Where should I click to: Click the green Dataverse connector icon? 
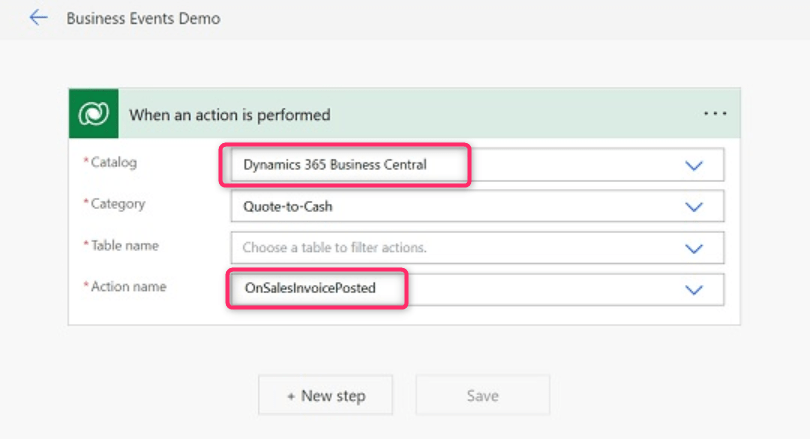(x=94, y=114)
